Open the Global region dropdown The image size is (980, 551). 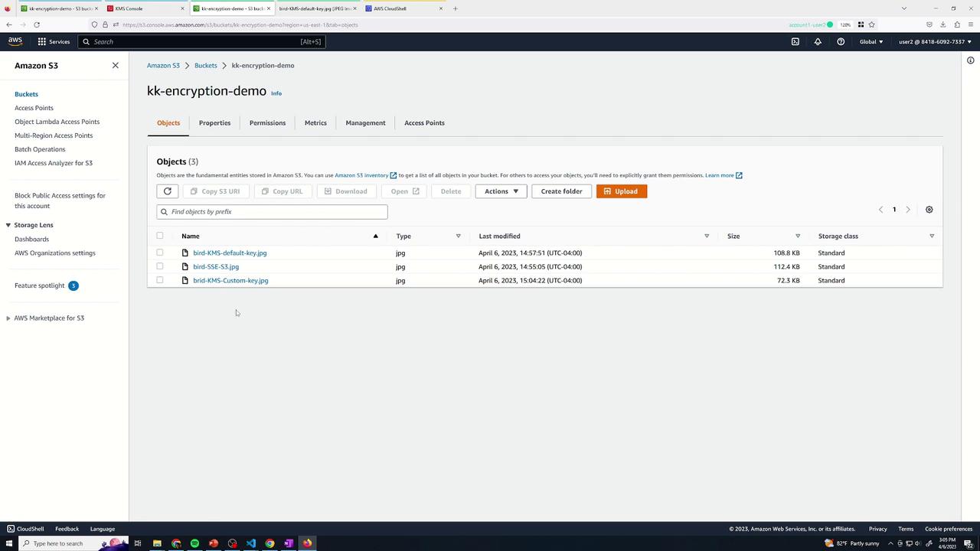tap(871, 41)
